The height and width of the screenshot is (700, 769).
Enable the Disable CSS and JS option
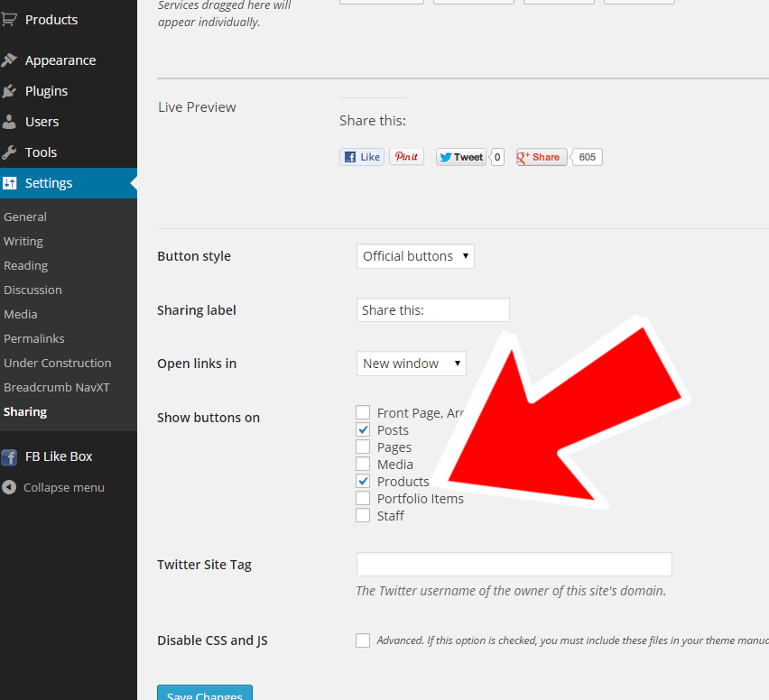[x=363, y=640]
